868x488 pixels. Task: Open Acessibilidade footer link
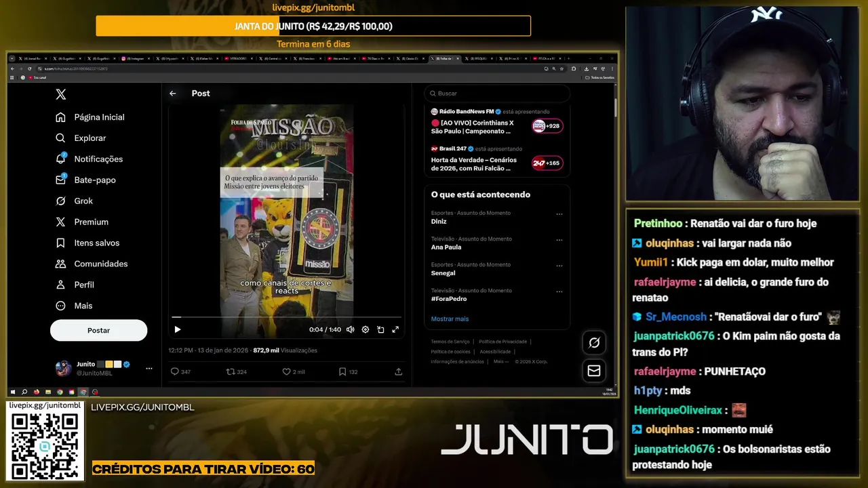(495, 352)
